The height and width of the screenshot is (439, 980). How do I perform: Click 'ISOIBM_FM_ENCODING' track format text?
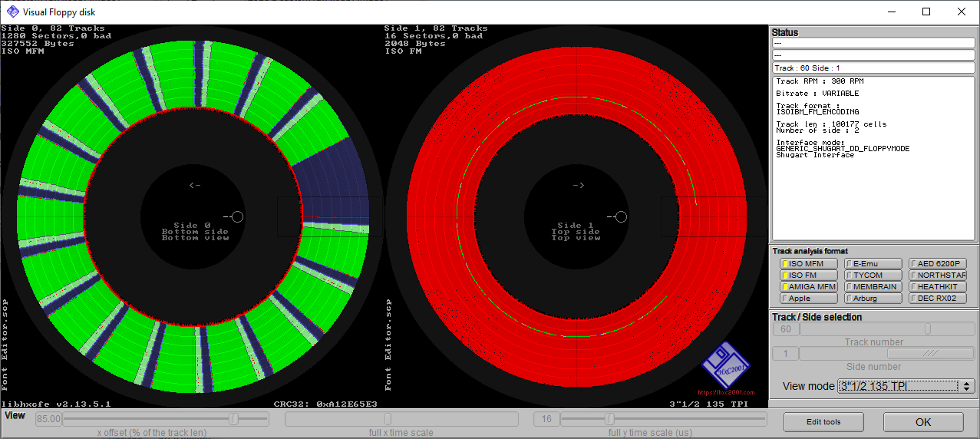click(x=817, y=112)
